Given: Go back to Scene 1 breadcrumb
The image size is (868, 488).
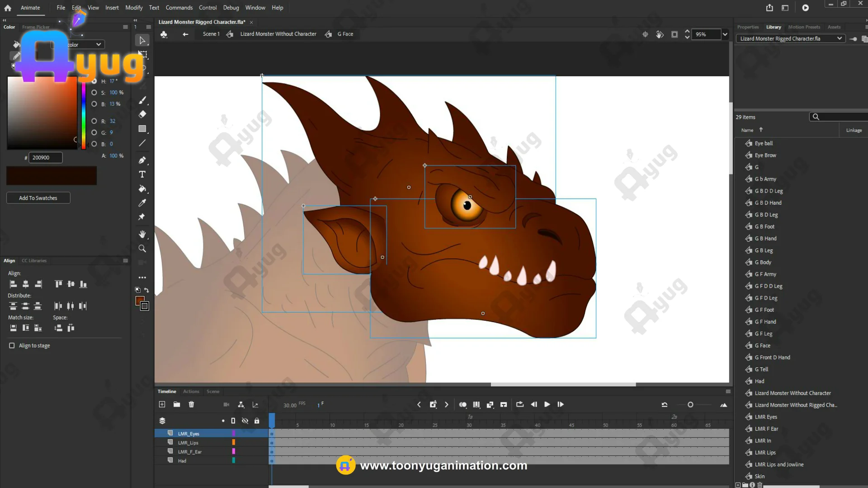Looking at the screenshot, I should pos(211,34).
